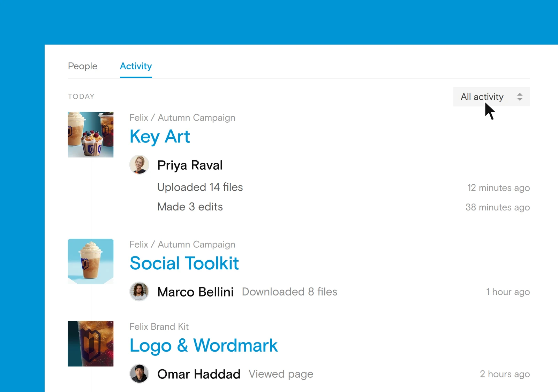Screen dimensions: 558x392
Task: Open the Key Art link
Action: click(160, 136)
